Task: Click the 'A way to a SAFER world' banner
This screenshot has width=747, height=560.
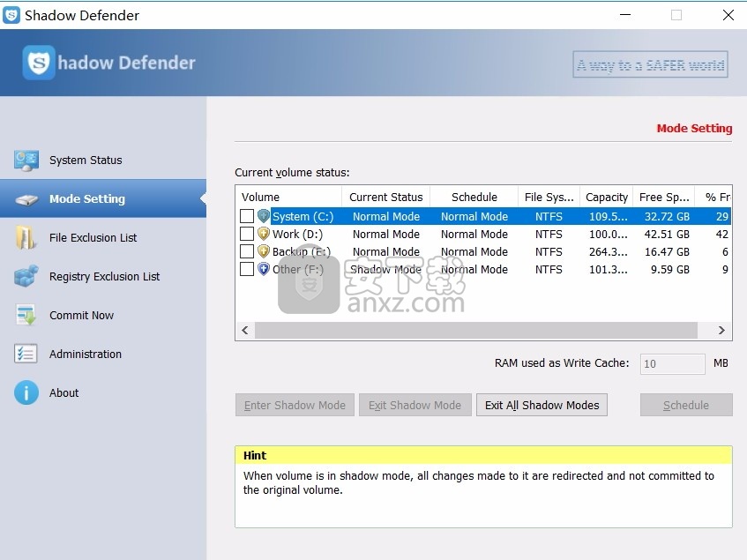Action: tap(650, 64)
